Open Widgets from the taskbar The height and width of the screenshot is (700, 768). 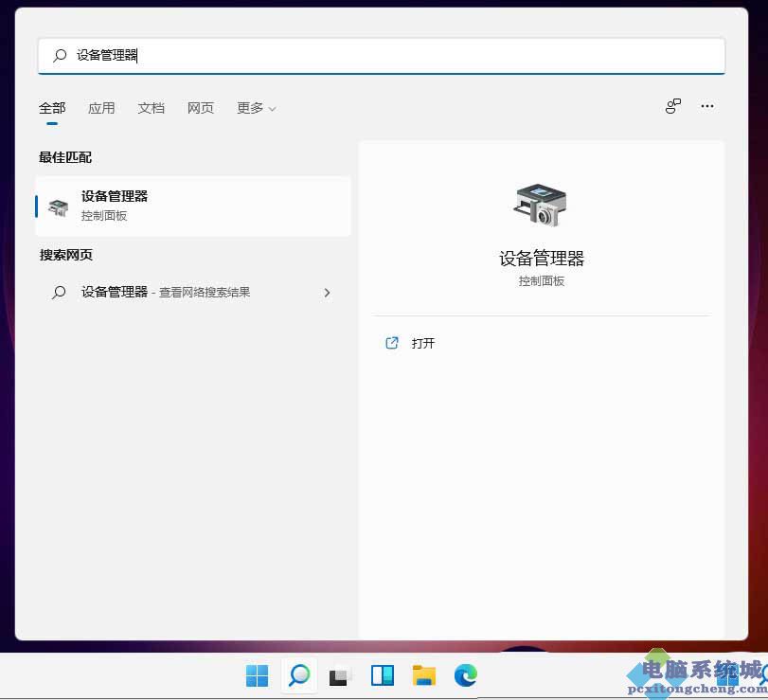[x=382, y=675]
